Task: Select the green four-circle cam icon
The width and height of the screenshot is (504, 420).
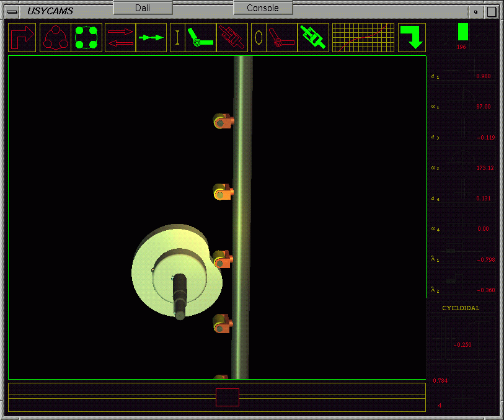Action: click(86, 38)
